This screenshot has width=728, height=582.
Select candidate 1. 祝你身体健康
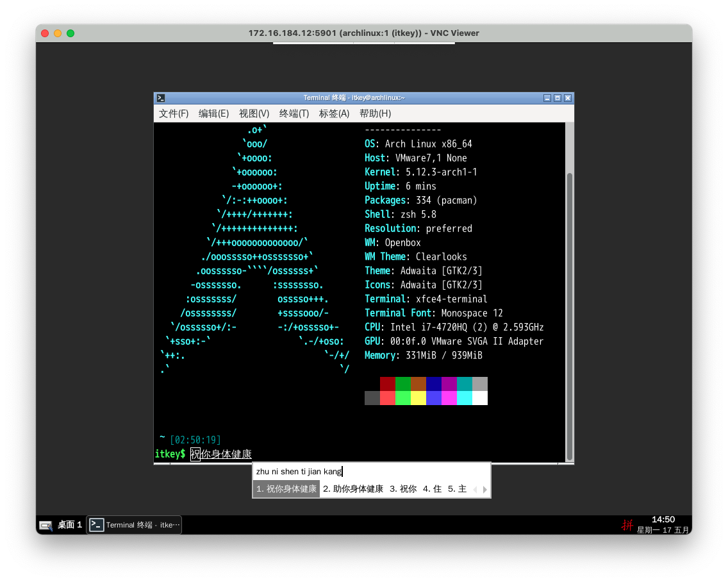286,489
